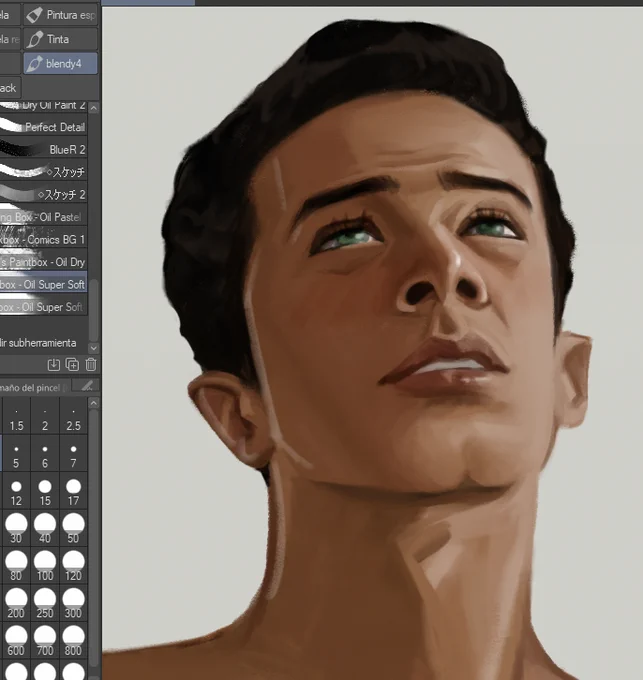Click the paint tube icon beside Pintura esp

34,15
